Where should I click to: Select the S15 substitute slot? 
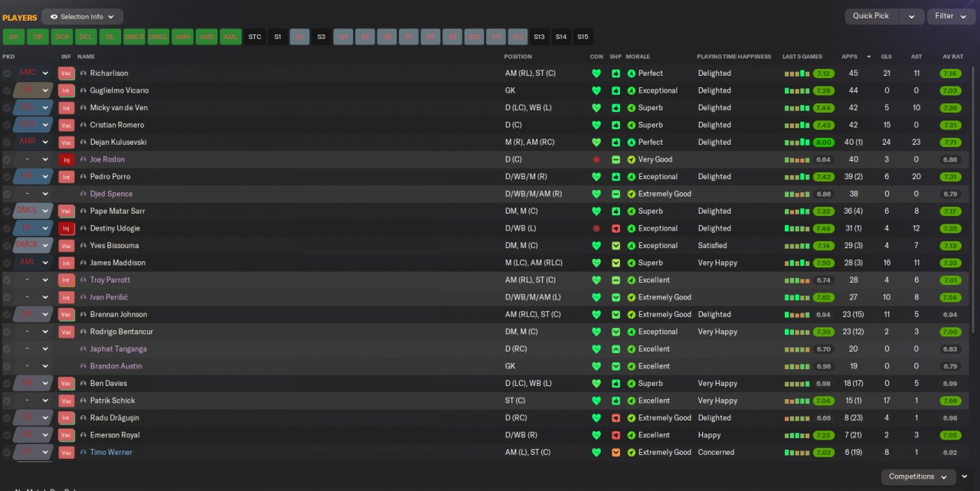[x=583, y=37]
